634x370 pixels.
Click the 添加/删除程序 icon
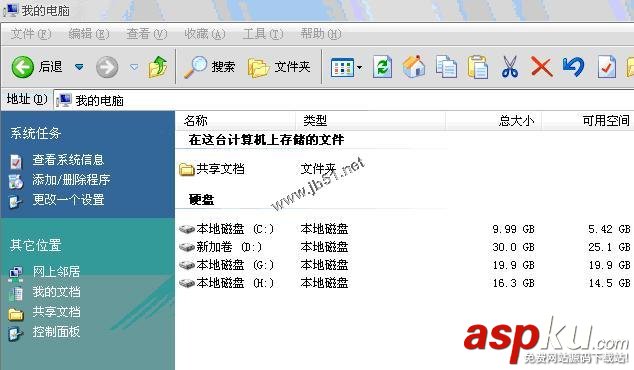pos(16,181)
